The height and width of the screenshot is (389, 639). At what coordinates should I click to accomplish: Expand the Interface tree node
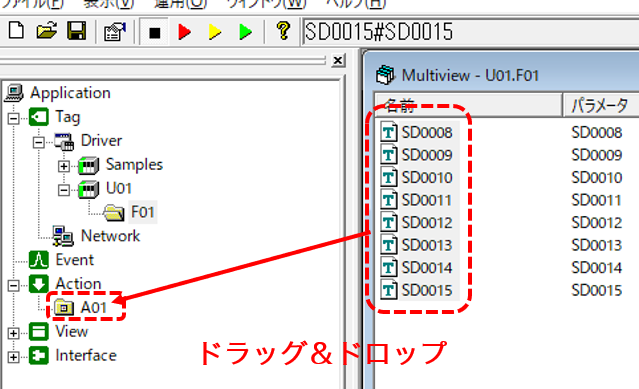click(x=13, y=357)
